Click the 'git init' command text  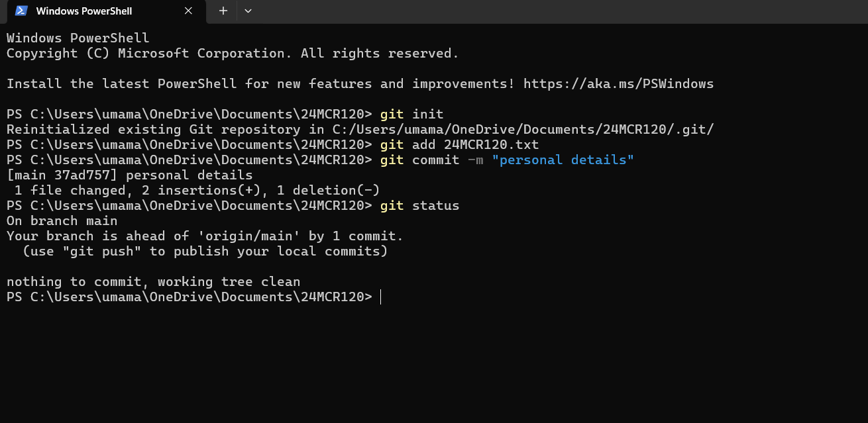(x=411, y=115)
